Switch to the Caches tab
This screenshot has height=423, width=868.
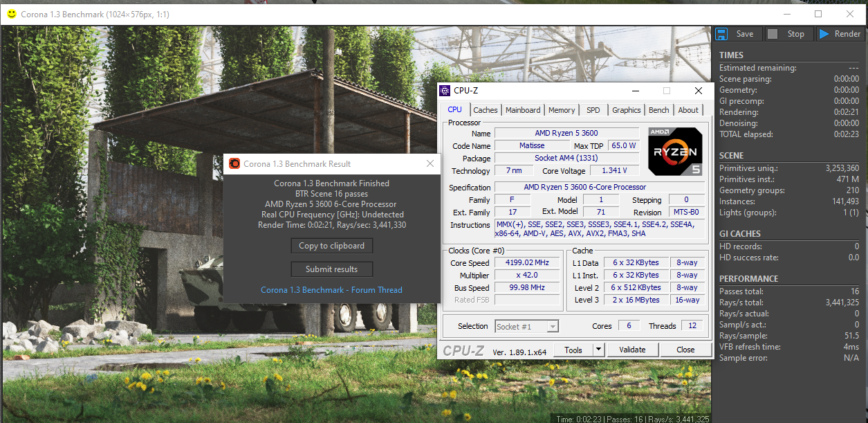coord(486,110)
